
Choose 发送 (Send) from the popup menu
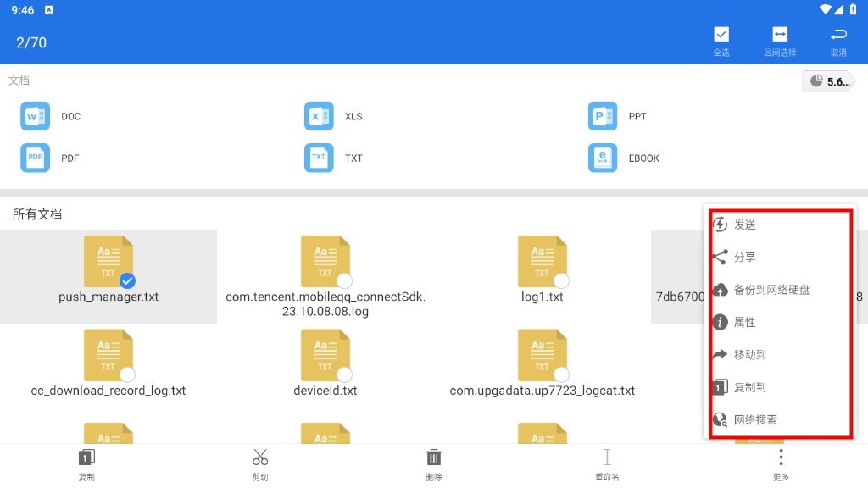[x=745, y=225]
